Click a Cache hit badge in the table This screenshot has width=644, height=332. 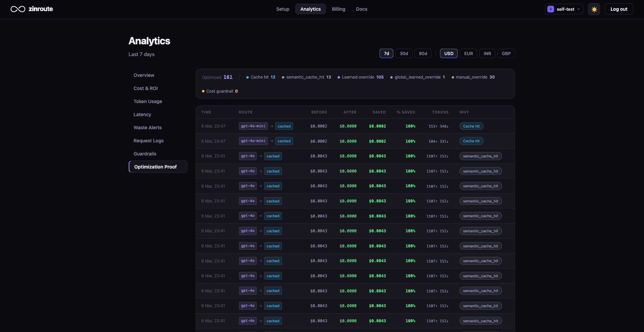471,126
